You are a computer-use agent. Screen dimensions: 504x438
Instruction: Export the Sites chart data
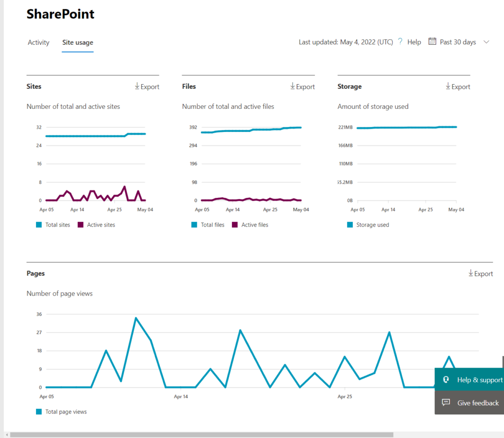coord(147,87)
